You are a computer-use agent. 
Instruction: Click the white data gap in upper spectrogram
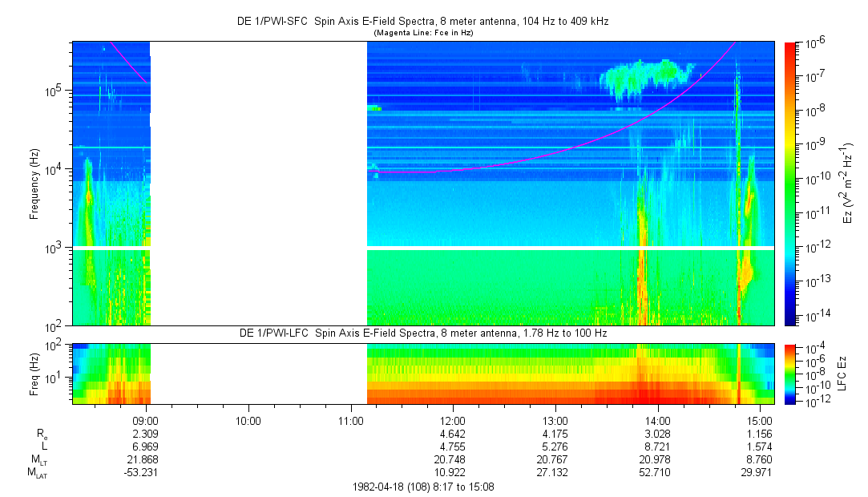tap(258, 184)
